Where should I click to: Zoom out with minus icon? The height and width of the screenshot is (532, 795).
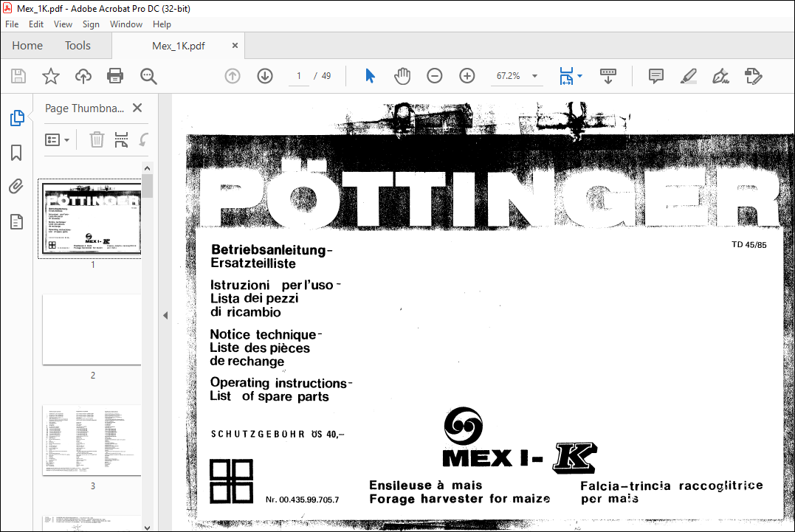coord(435,76)
